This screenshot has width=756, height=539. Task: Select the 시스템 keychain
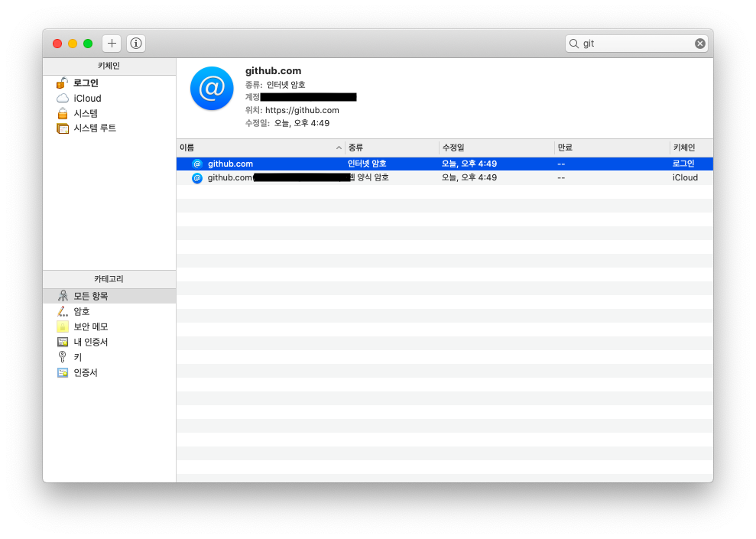109,113
